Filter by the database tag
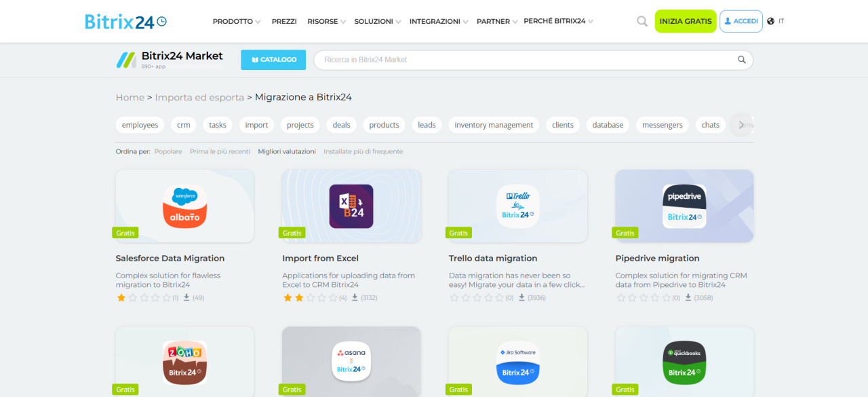Viewport: 868px width, 397px height. (608, 125)
